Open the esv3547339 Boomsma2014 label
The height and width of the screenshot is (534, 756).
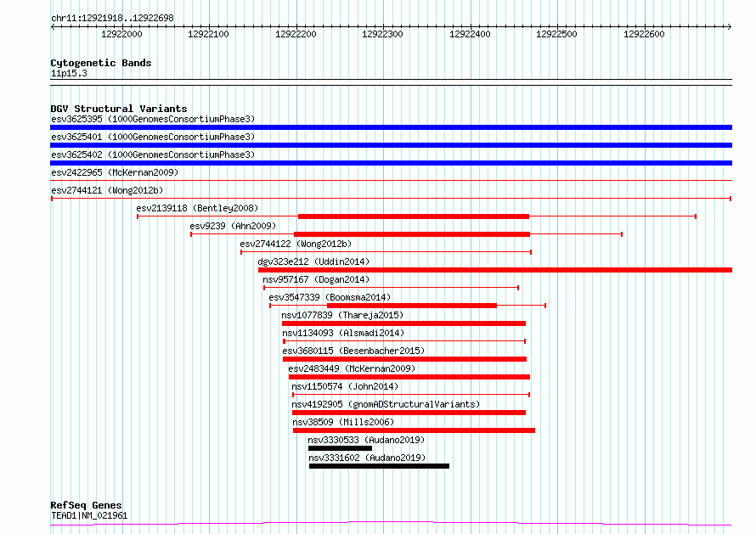click(330, 297)
